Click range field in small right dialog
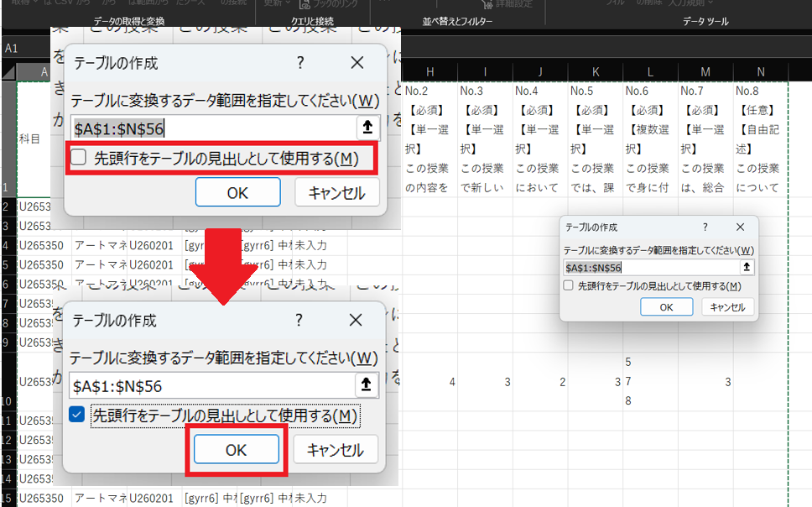The width and height of the screenshot is (812, 507). (x=650, y=267)
